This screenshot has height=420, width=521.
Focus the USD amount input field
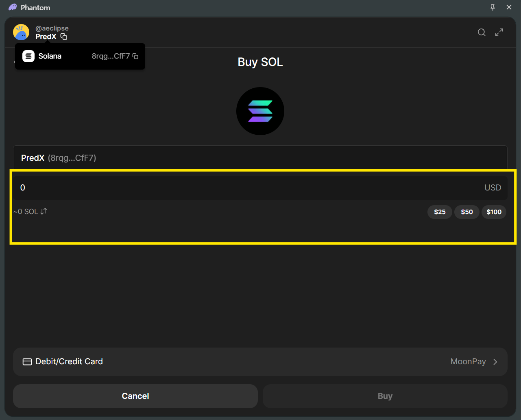tap(244, 188)
